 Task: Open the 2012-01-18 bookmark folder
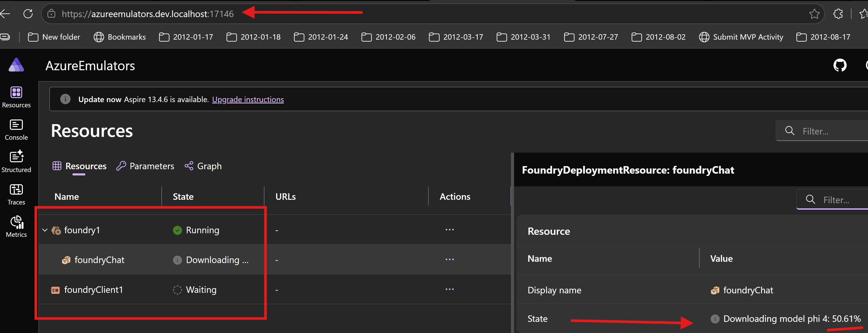coord(253,37)
